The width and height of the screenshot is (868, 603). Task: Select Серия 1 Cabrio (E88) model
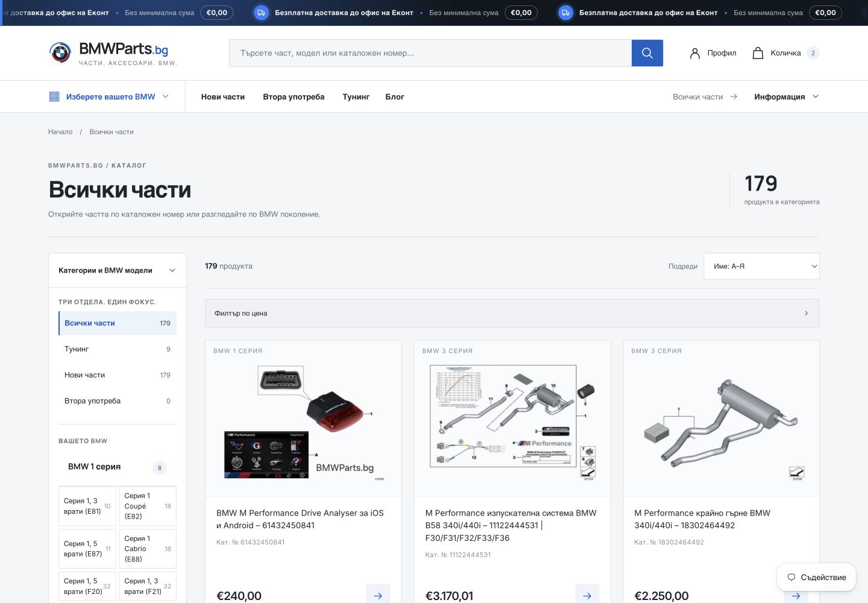click(x=148, y=549)
